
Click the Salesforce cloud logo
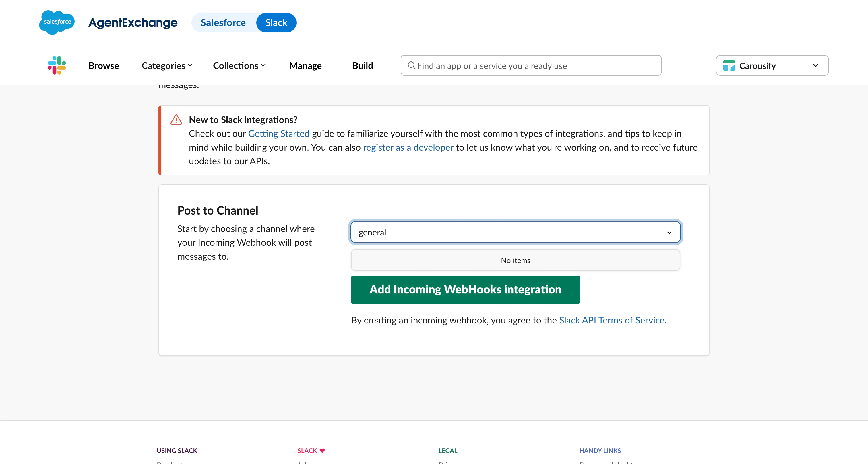[57, 22]
